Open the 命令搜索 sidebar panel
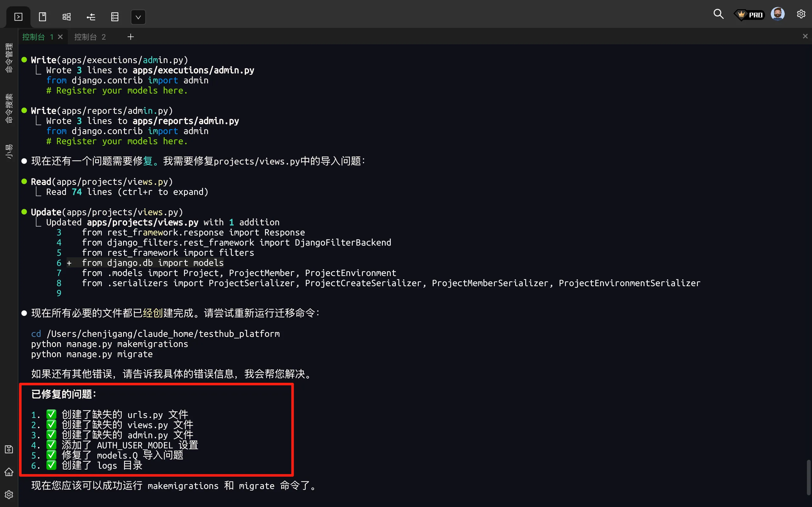812x507 pixels. point(9,108)
